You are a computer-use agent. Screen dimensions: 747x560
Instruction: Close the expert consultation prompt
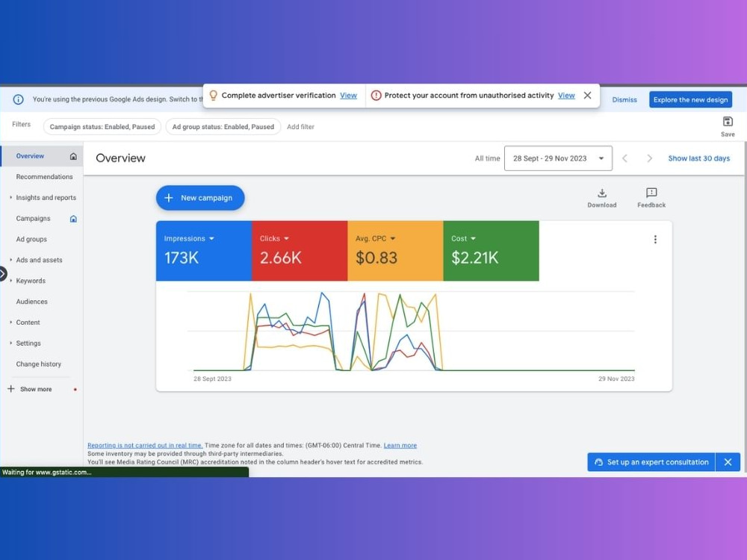point(728,462)
